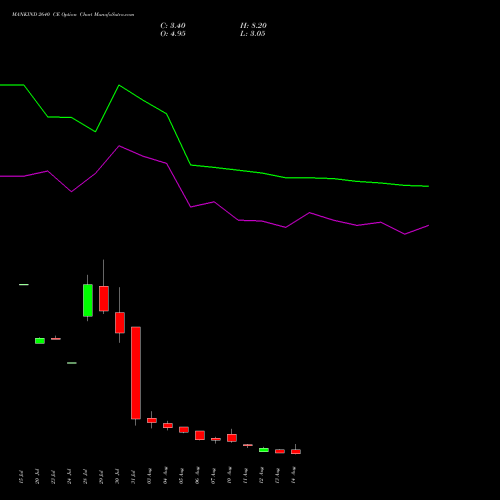Click the 14 Aug date label

click(x=293, y=476)
